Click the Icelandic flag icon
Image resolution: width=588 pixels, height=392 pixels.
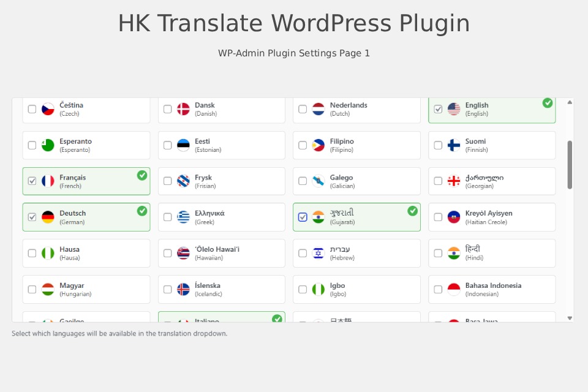(x=183, y=289)
